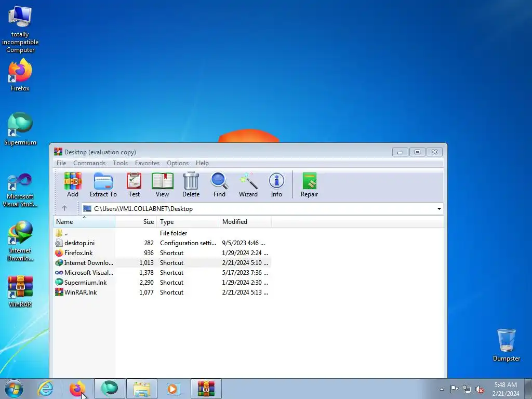The image size is (532, 399).
Task: Open Internet Explorer from the taskbar
Action: point(45,389)
